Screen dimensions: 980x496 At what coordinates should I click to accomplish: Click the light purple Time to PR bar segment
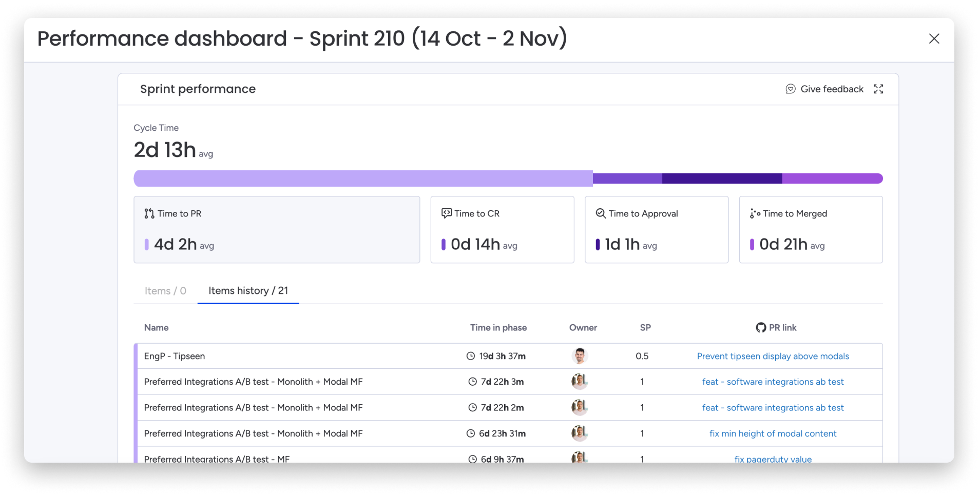(363, 178)
